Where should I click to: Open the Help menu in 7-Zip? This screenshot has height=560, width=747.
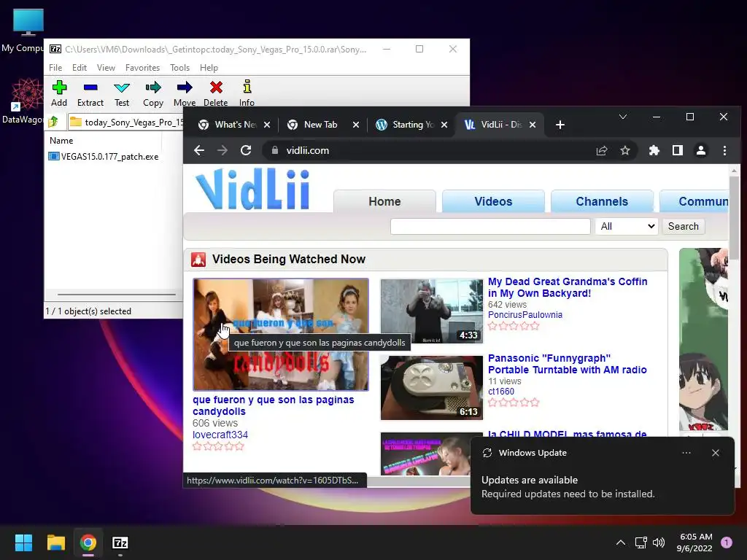pyautogui.click(x=209, y=68)
